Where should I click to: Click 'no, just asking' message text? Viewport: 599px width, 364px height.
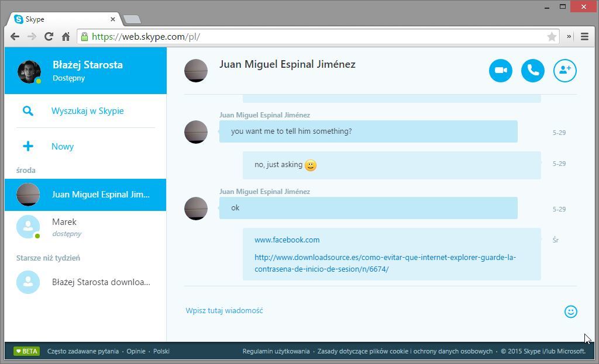(x=278, y=164)
